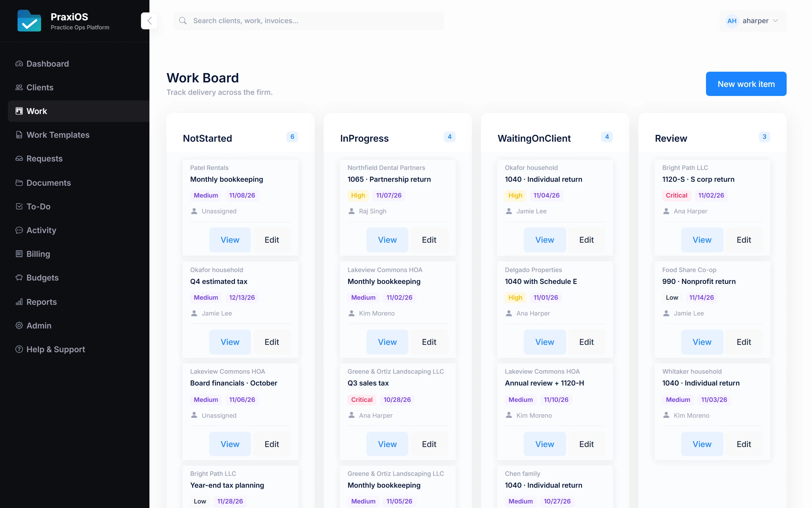
Task: Click the Budgets piggy bank icon
Action: (x=19, y=277)
